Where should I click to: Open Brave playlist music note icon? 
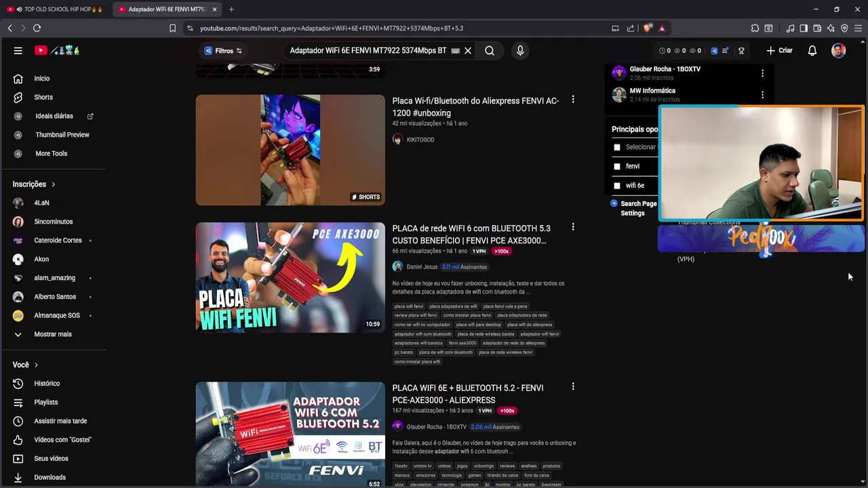790,28
